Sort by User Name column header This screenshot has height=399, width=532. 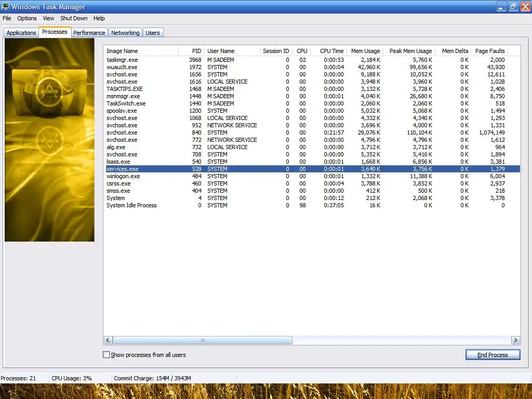pos(232,51)
